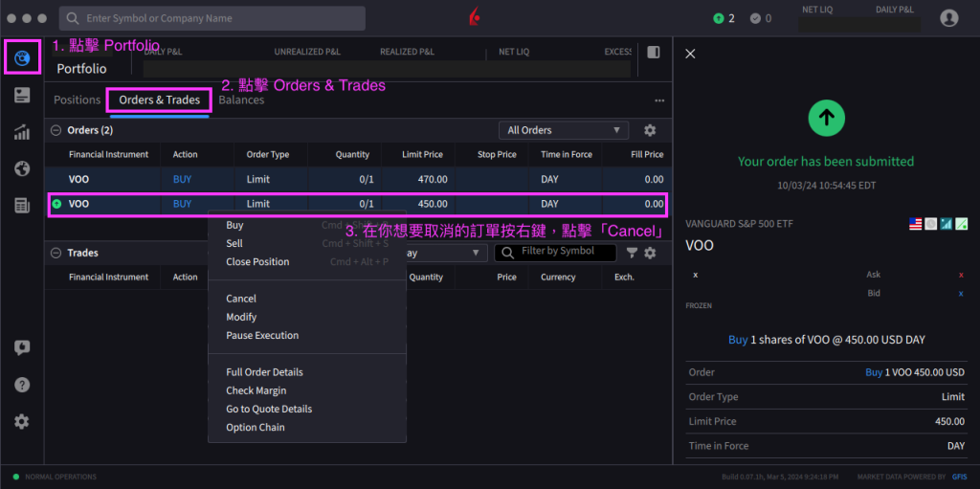Open the Orders section settings gear

(x=650, y=130)
